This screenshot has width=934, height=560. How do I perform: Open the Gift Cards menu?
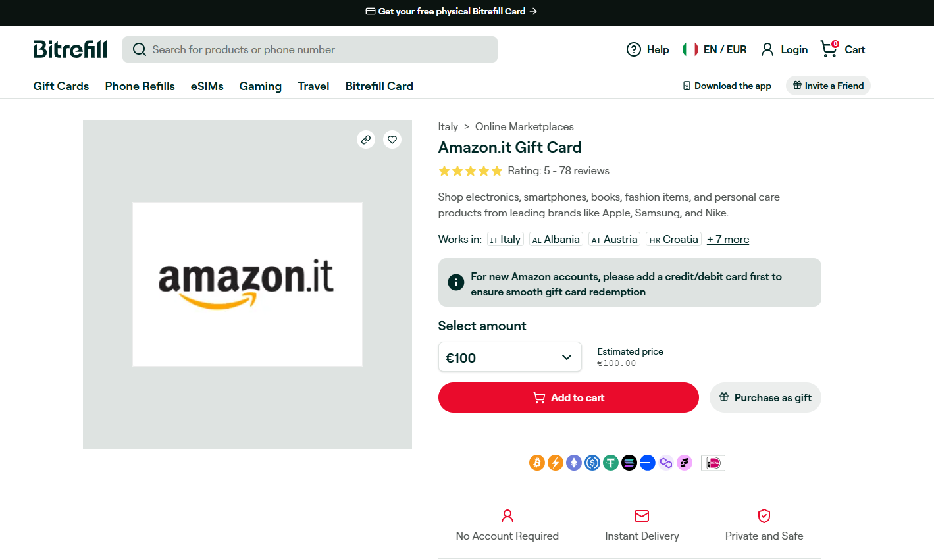point(61,86)
